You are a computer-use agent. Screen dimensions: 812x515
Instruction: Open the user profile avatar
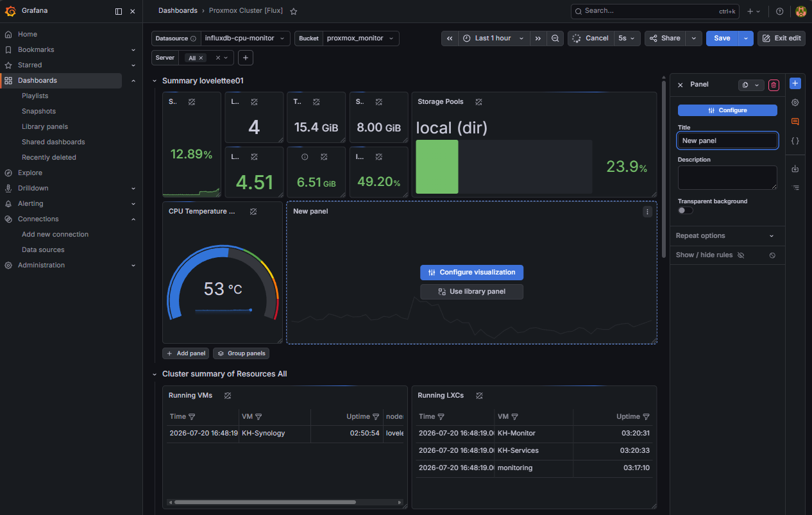click(x=801, y=12)
